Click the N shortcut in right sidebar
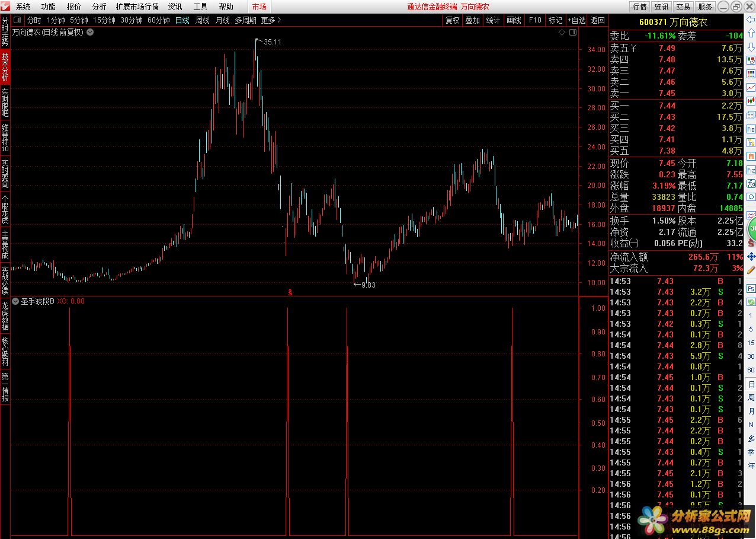Viewport: 756px width, 539px height. click(x=751, y=425)
